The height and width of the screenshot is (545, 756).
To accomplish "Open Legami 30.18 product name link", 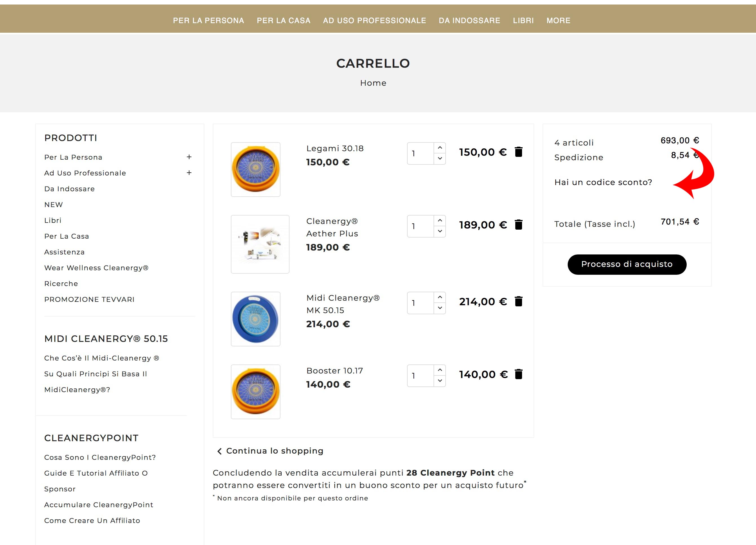I will coord(335,148).
